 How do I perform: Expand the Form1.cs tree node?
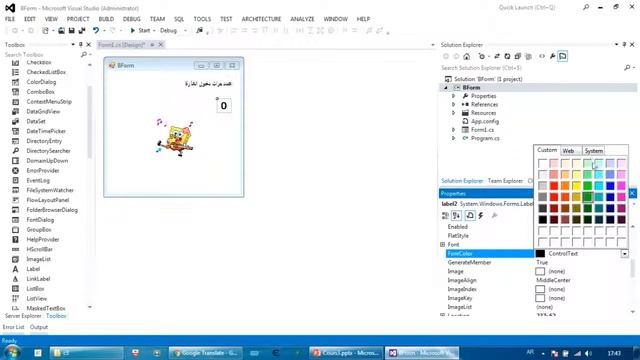(453, 130)
